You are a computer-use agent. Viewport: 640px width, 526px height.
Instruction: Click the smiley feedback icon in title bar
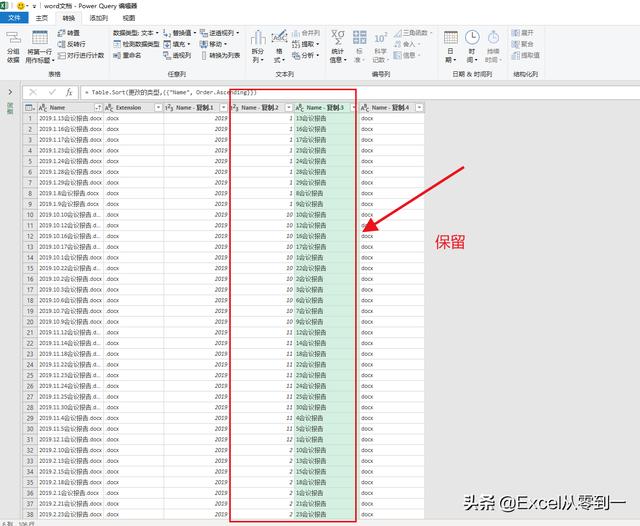click(20, 6)
